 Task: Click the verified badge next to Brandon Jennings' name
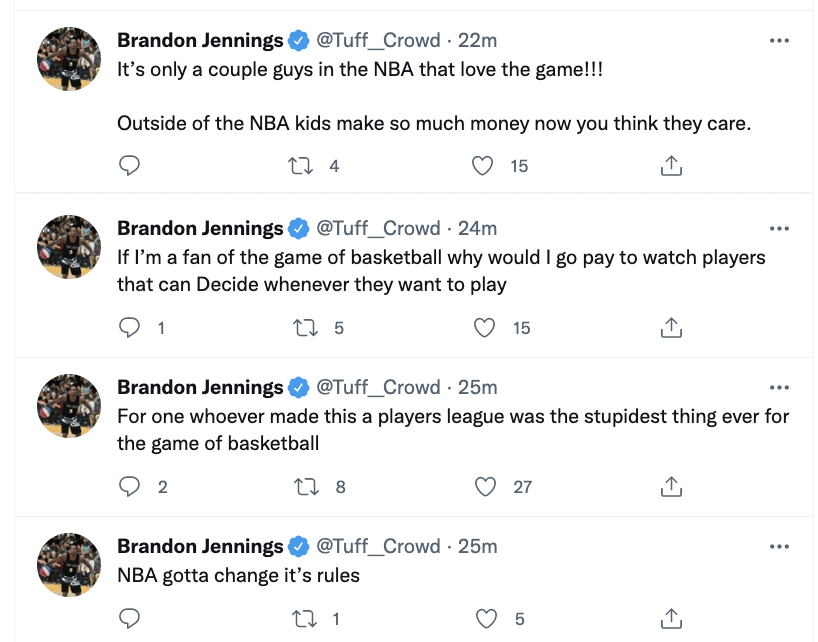(x=296, y=40)
